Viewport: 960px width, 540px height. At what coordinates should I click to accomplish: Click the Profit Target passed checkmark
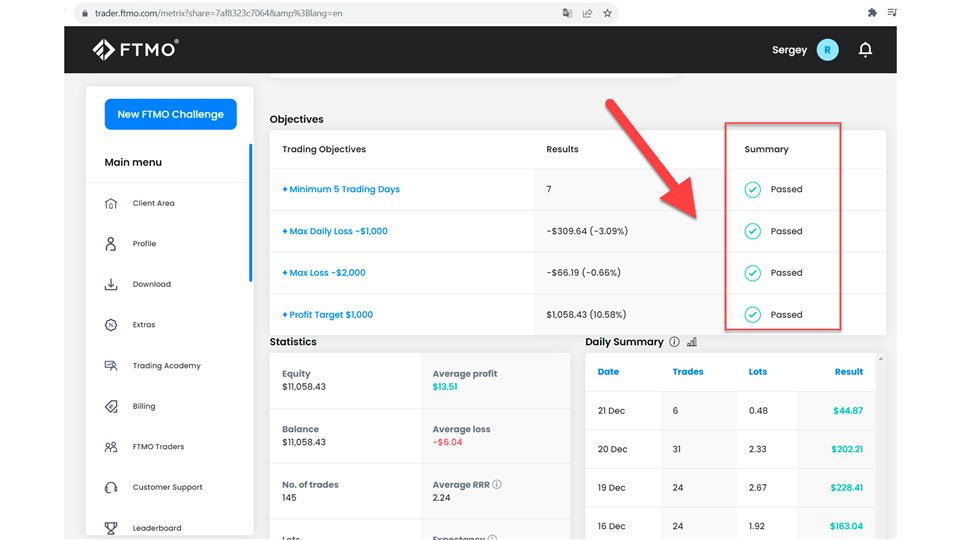(x=752, y=315)
